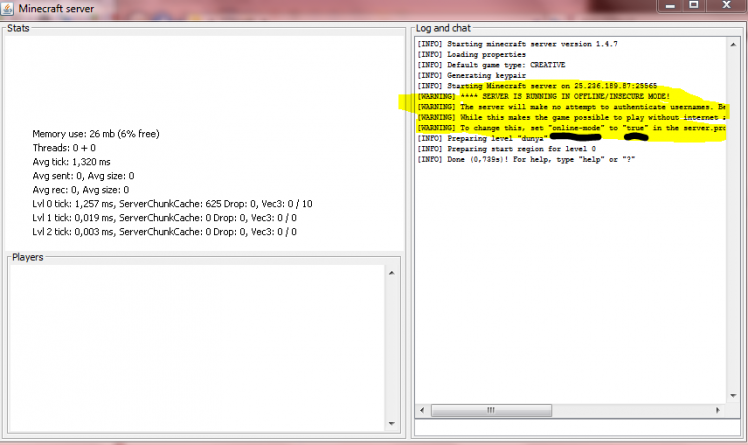This screenshot has height=445, width=748.
Task: Click the 'Starting minecraft server version 1.4.7' log line
Action: pyautogui.click(x=518, y=44)
